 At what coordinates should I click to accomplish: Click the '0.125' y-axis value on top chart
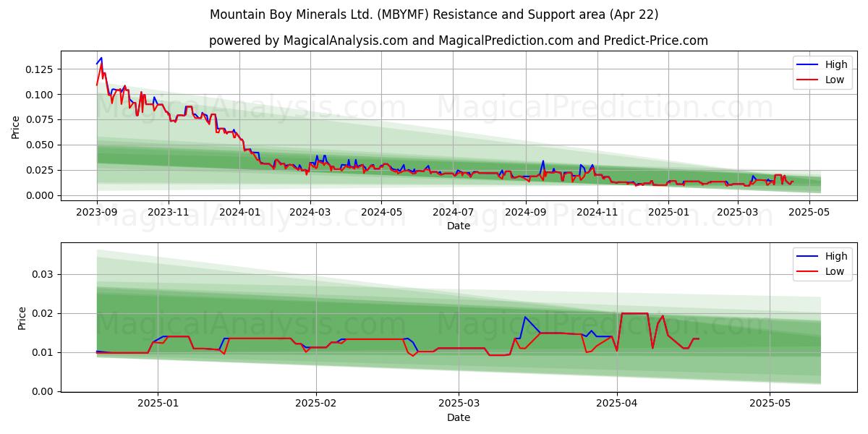[41, 69]
